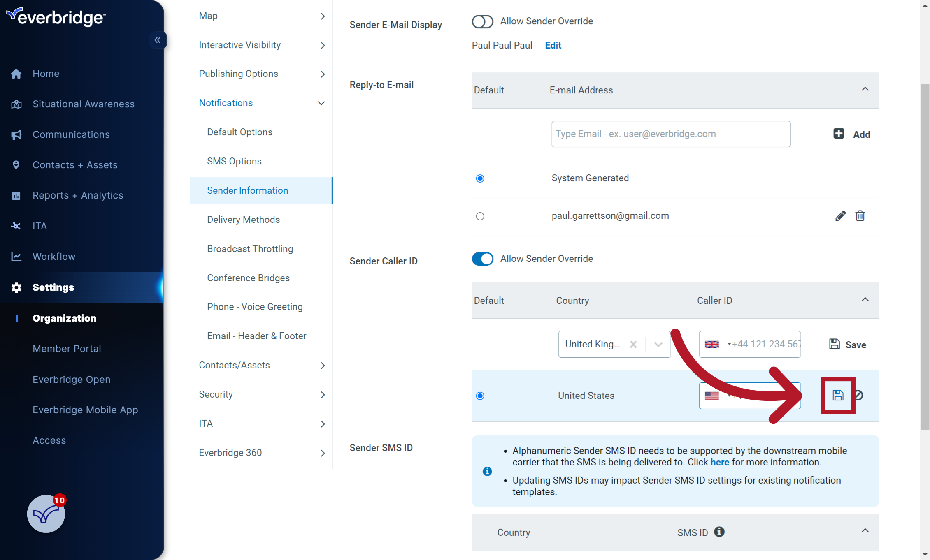Open Communications megaphone icon
930x560 pixels.
pyautogui.click(x=16, y=134)
